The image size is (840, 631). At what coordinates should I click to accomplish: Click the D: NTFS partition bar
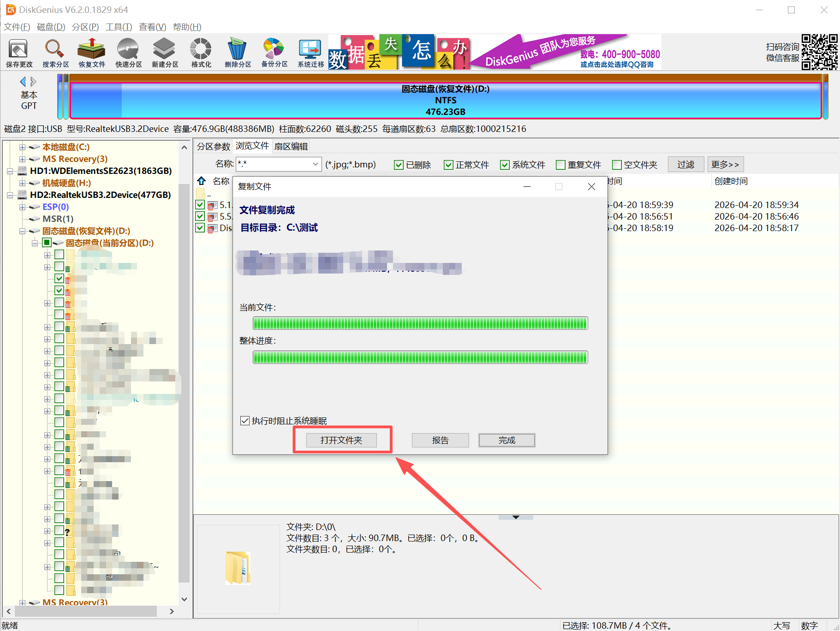pos(446,100)
